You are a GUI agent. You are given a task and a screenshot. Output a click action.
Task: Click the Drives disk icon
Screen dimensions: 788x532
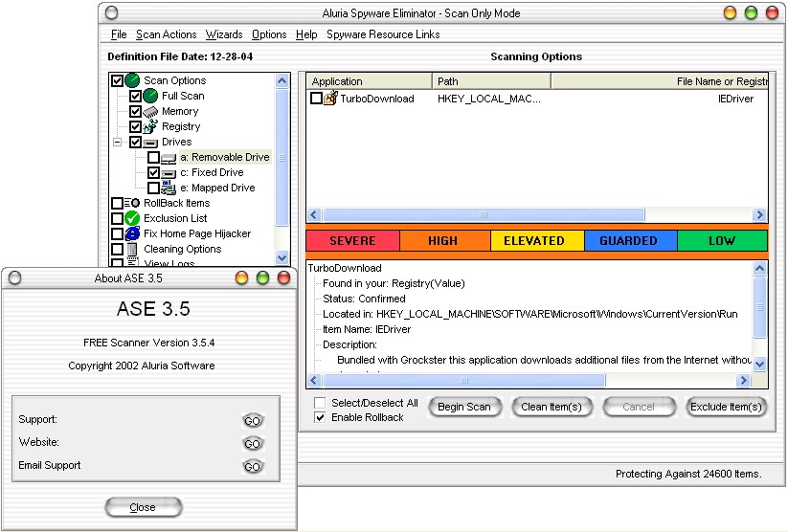point(150,143)
